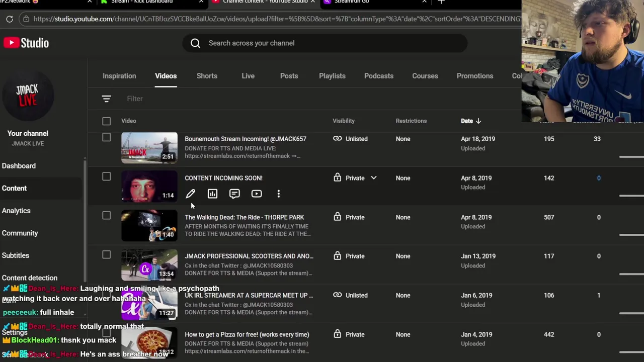
Task: Click the site information icon in address bar
Action: (x=26, y=19)
